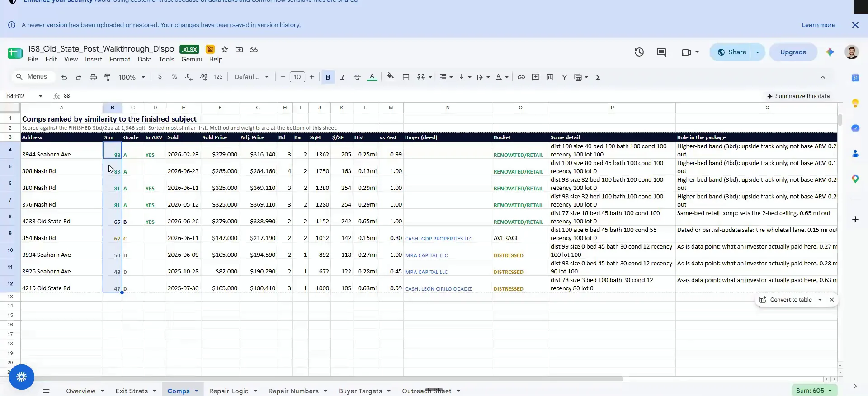Click the Redo icon in toolbar
868x396 pixels.
coord(79,77)
